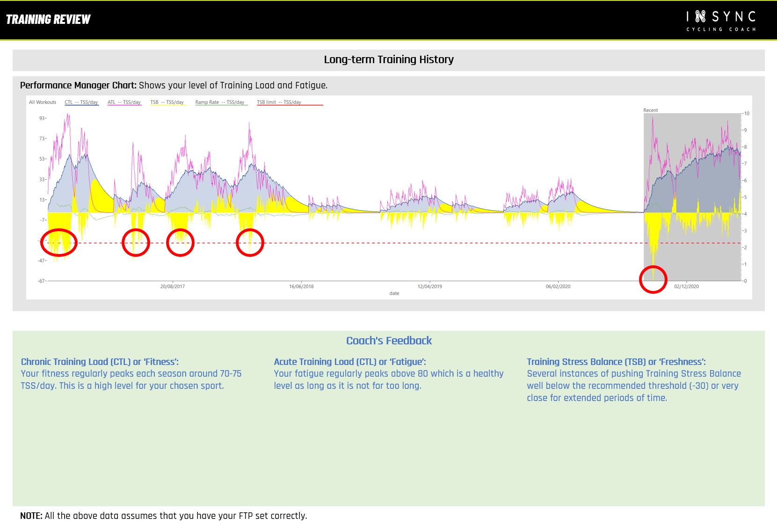Toggle the CTL -- TSS/day legend series

81,102
